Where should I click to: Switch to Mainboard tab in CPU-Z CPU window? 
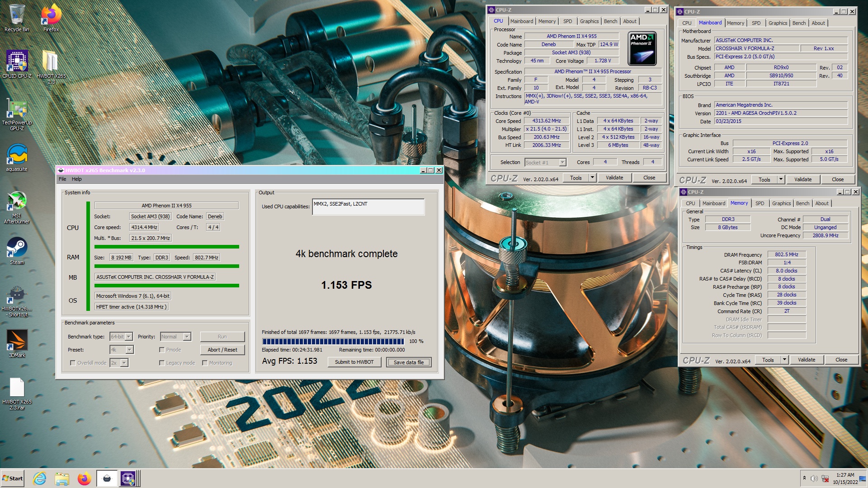[x=522, y=21]
